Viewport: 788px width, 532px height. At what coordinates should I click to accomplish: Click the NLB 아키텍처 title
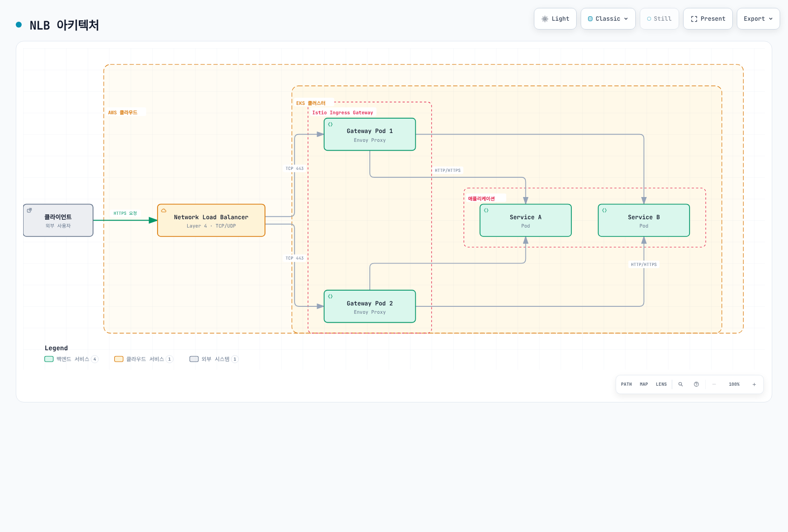pyautogui.click(x=64, y=25)
